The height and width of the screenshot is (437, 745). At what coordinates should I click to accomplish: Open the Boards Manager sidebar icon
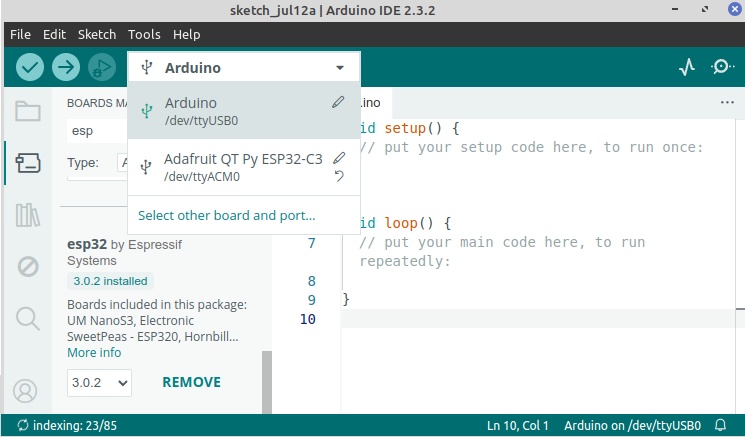pos(28,162)
